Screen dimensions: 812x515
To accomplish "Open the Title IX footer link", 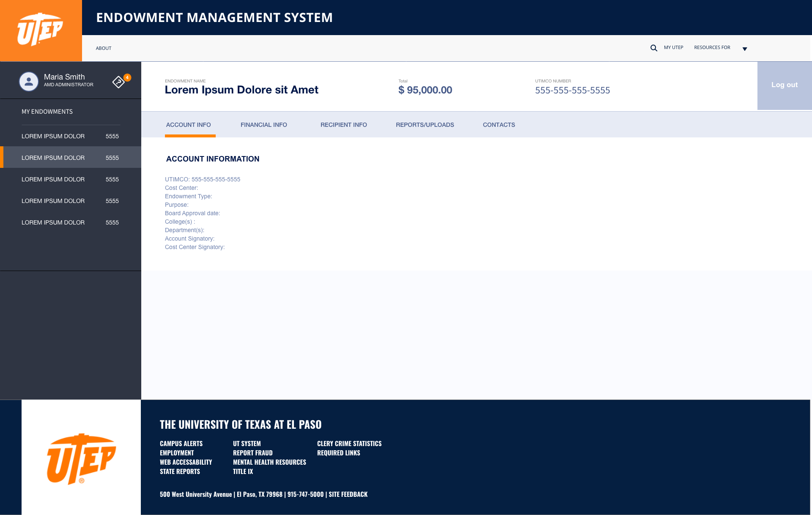I will coord(243,471).
